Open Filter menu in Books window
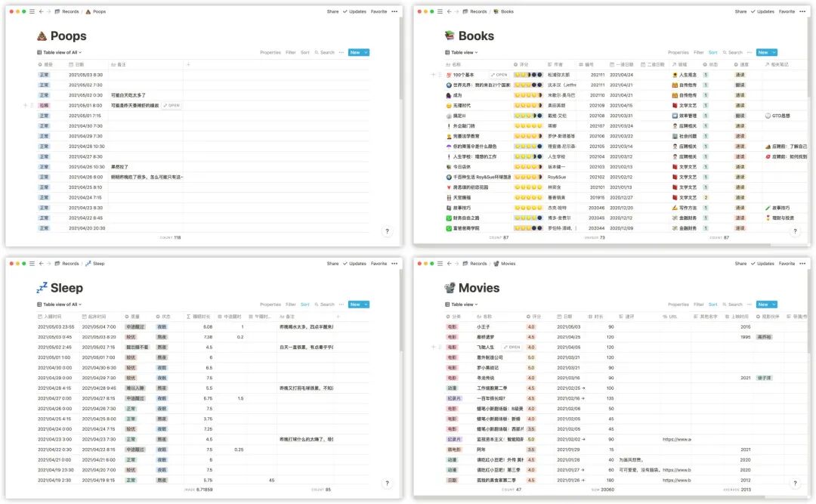This screenshot has height=504, width=816. click(698, 53)
